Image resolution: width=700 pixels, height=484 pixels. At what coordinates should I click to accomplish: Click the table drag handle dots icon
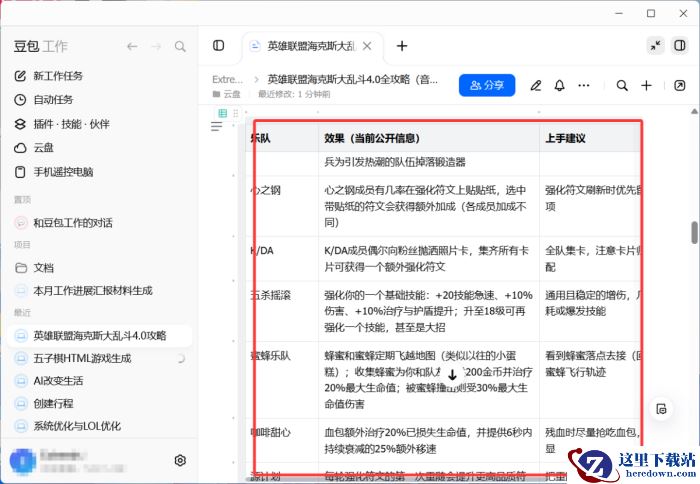(235, 113)
